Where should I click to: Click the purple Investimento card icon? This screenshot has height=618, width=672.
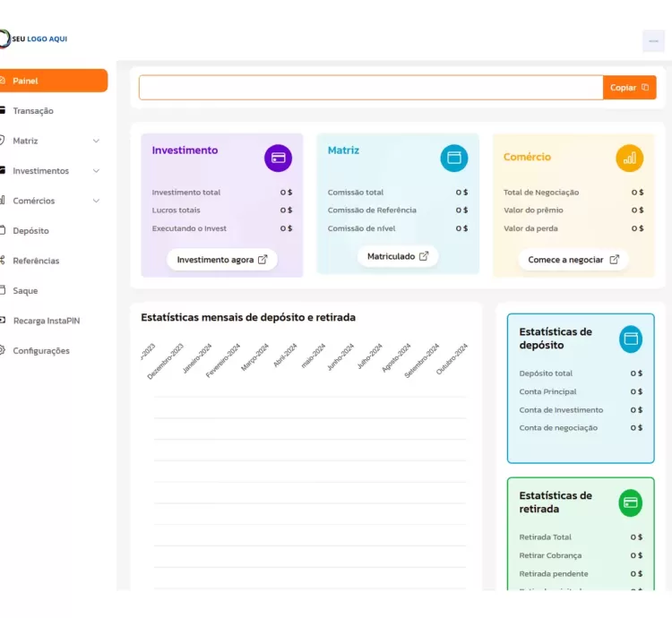click(278, 158)
